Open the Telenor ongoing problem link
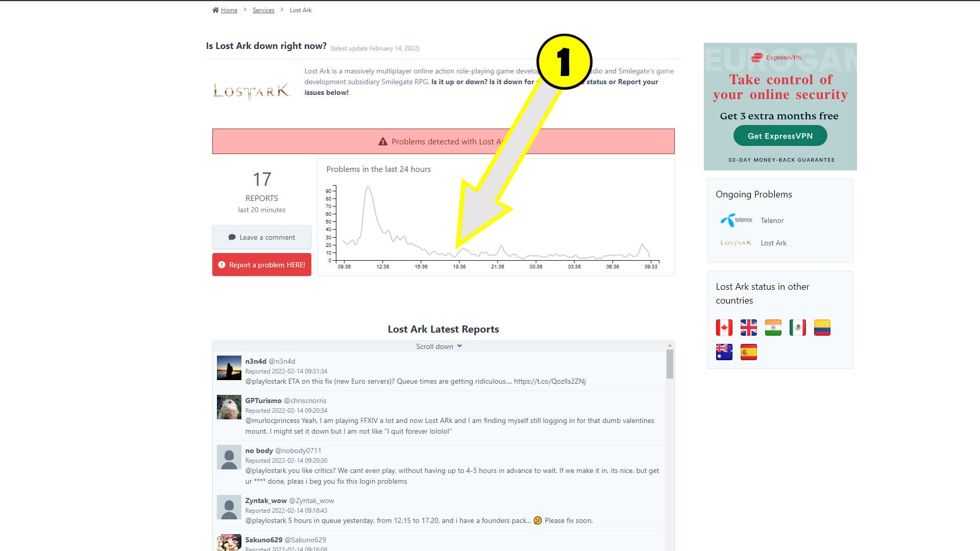Screen dimensions: 980x551 tap(772, 220)
